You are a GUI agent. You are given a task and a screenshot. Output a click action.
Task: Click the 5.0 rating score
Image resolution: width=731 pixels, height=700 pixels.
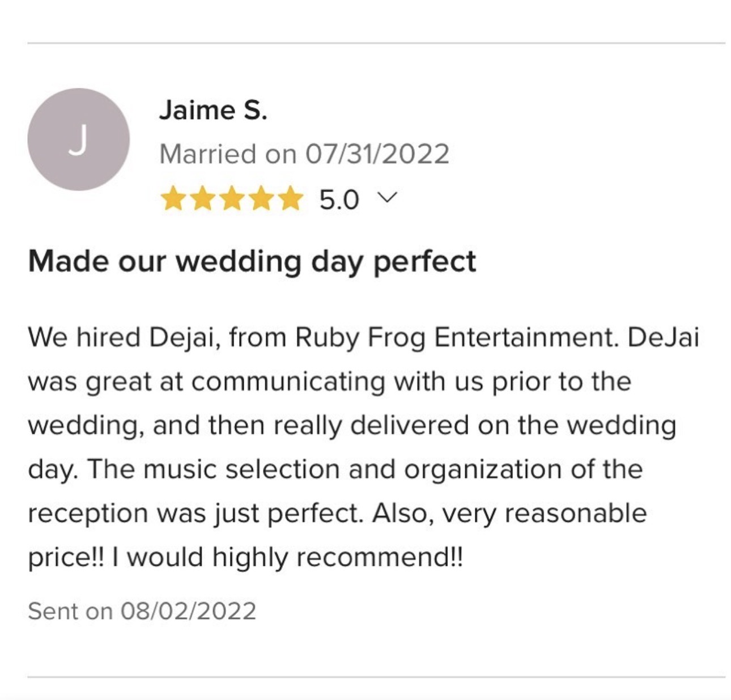[x=339, y=200]
